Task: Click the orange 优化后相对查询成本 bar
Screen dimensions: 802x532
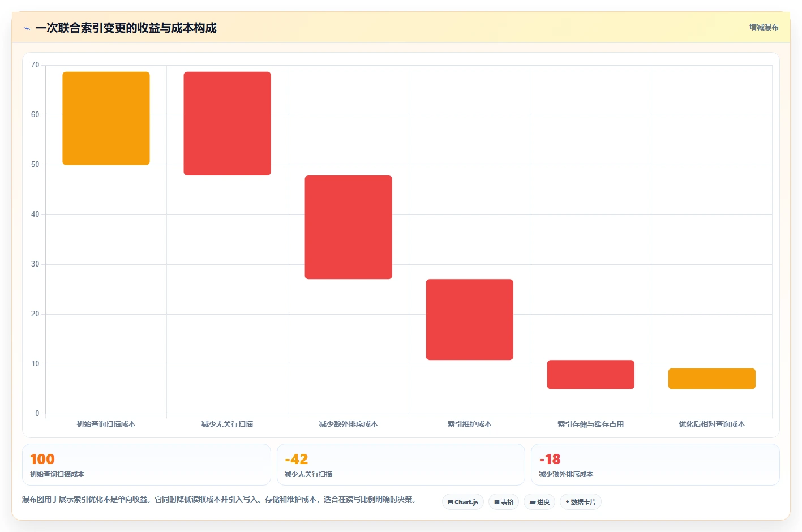Action: (711, 379)
